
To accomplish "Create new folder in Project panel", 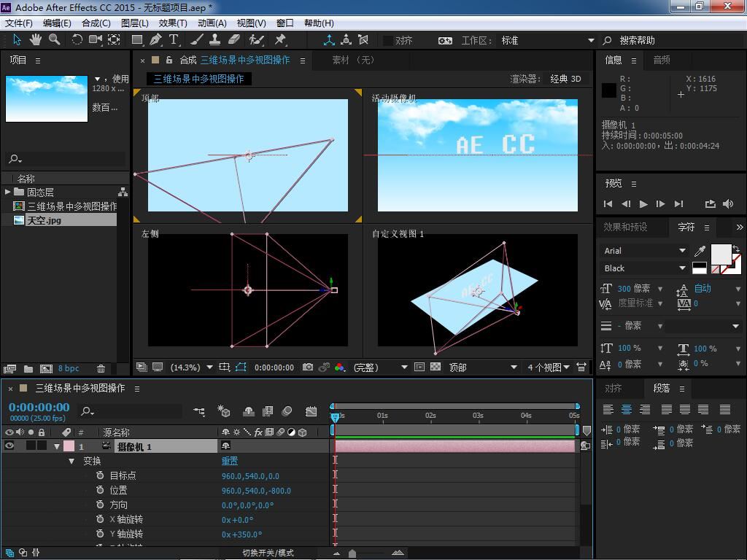I will point(28,368).
